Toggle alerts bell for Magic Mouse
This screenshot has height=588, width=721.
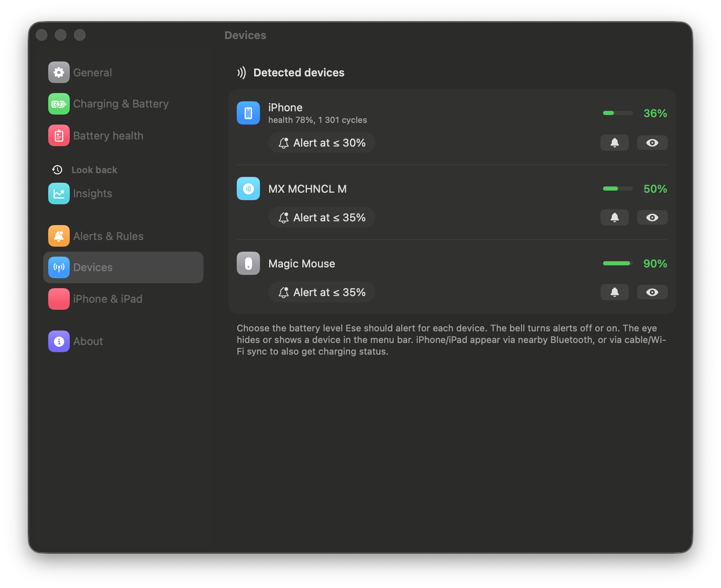(x=615, y=292)
